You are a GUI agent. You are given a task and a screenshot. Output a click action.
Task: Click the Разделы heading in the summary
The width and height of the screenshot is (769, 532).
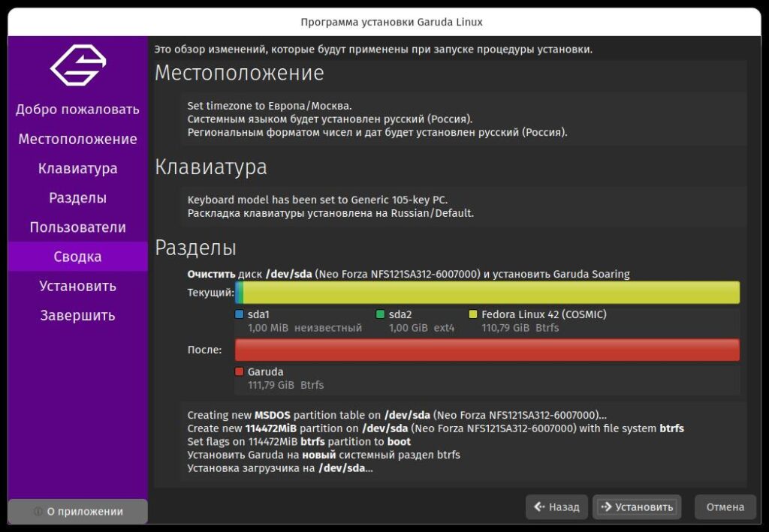[x=196, y=248]
